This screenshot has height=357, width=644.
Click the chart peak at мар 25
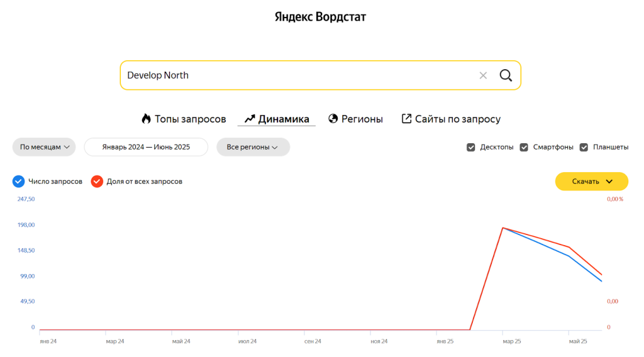point(502,228)
